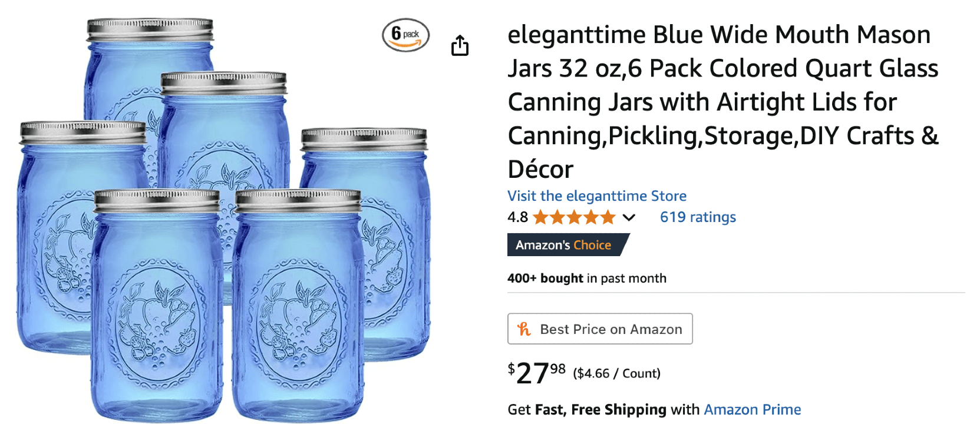Expand rating breakdown chevron next to stars
The width and height of the screenshot is (980, 424).
click(x=629, y=218)
